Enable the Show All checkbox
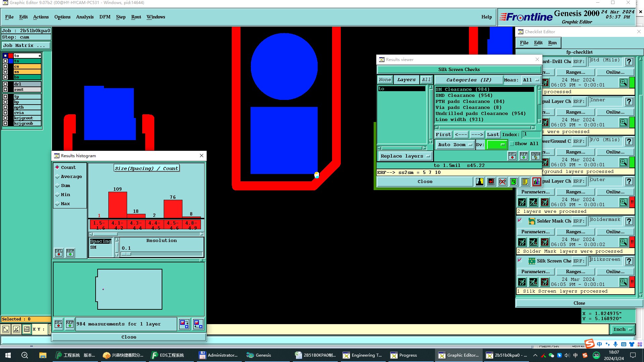The height and width of the screenshot is (362, 644). point(512,144)
